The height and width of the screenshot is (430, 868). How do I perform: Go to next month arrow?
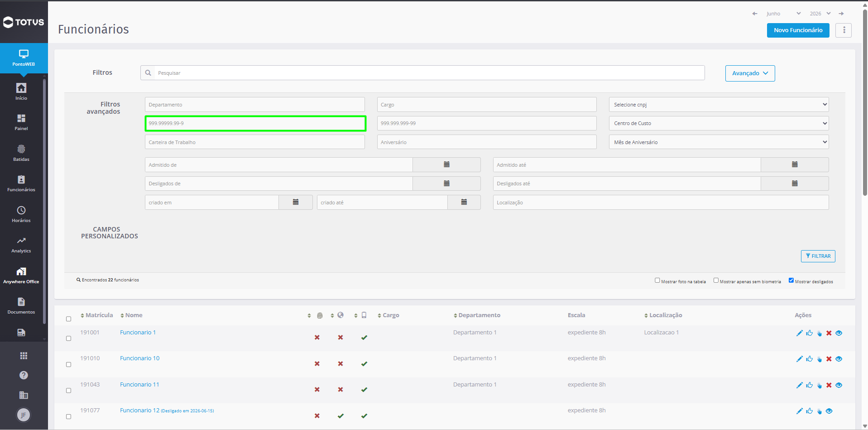point(841,14)
